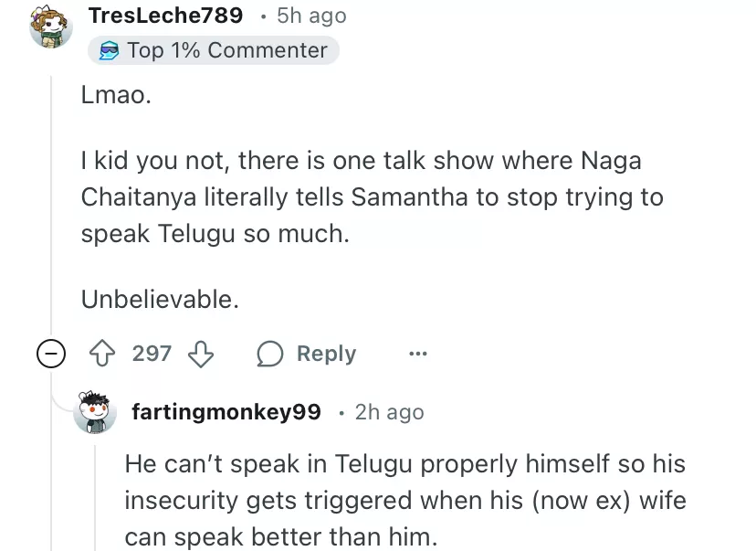Click fartingmonkey99's reply text about insecurity
Viewport: 756px width, 551px height.
(404, 500)
